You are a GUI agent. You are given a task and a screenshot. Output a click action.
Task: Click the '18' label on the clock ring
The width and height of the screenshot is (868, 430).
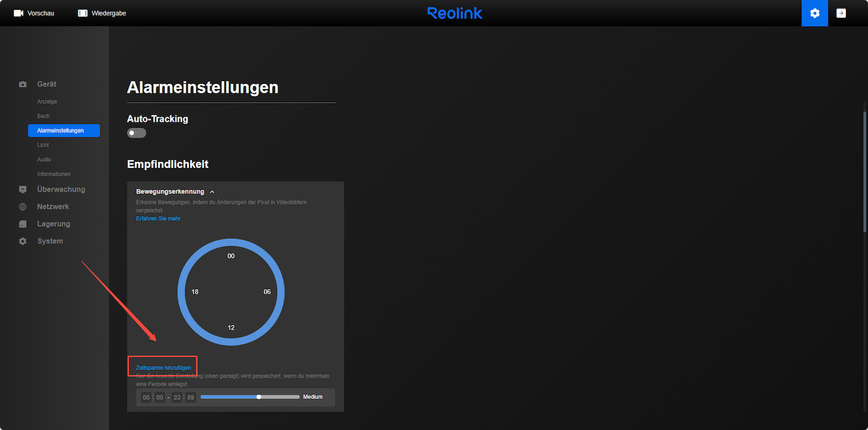tap(195, 292)
